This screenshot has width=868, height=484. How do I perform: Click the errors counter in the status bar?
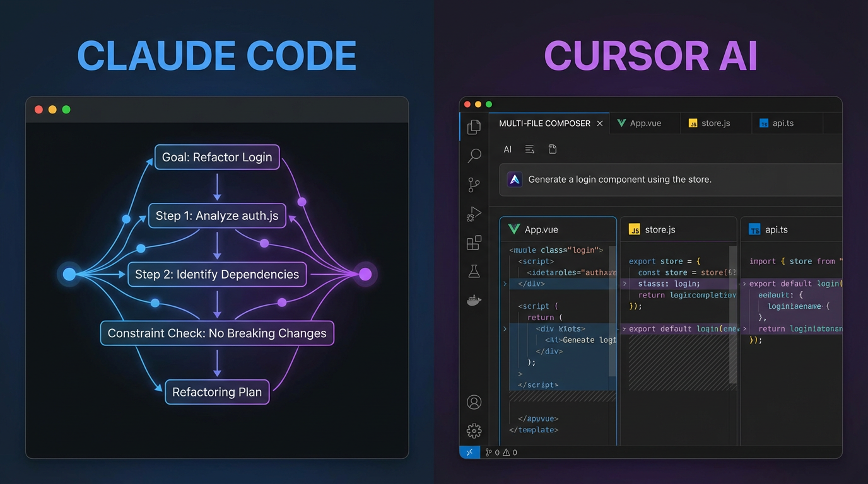point(493,452)
